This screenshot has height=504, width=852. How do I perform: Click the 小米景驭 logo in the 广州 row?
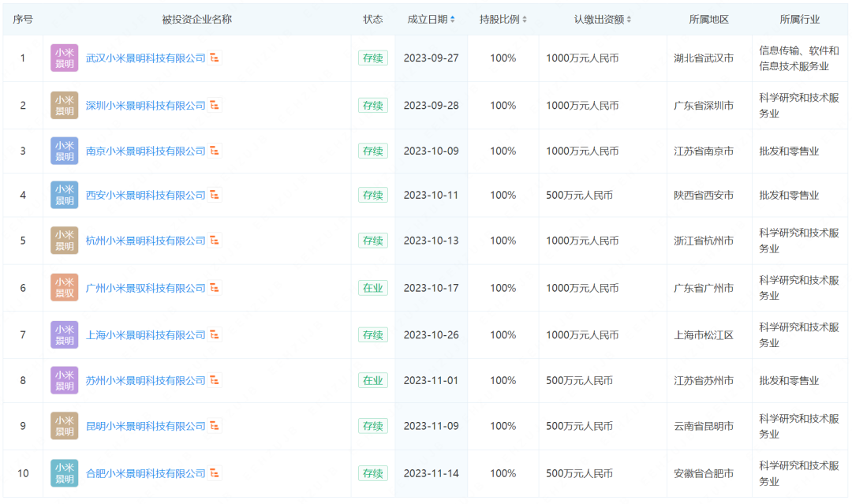[x=64, y=288]
